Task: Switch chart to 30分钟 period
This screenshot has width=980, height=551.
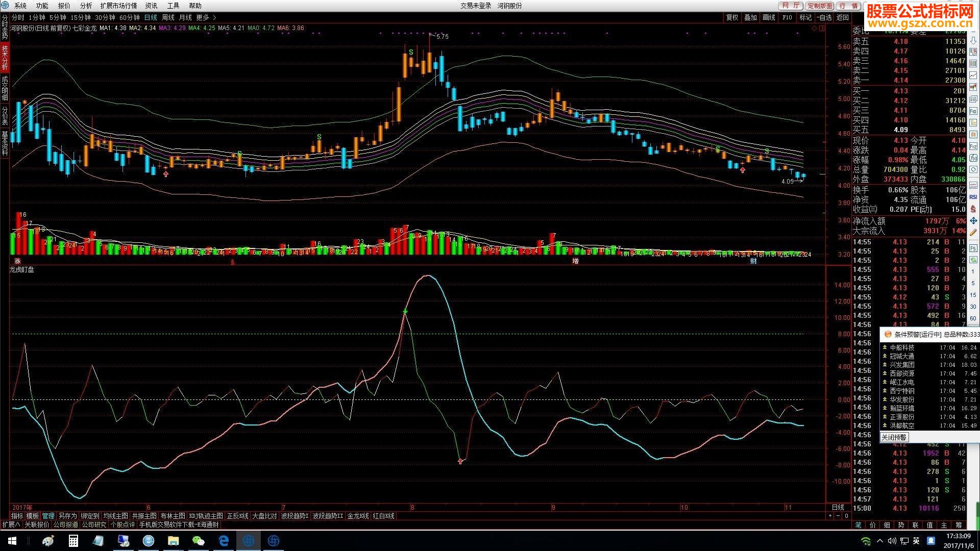Action: click(105, 17)
